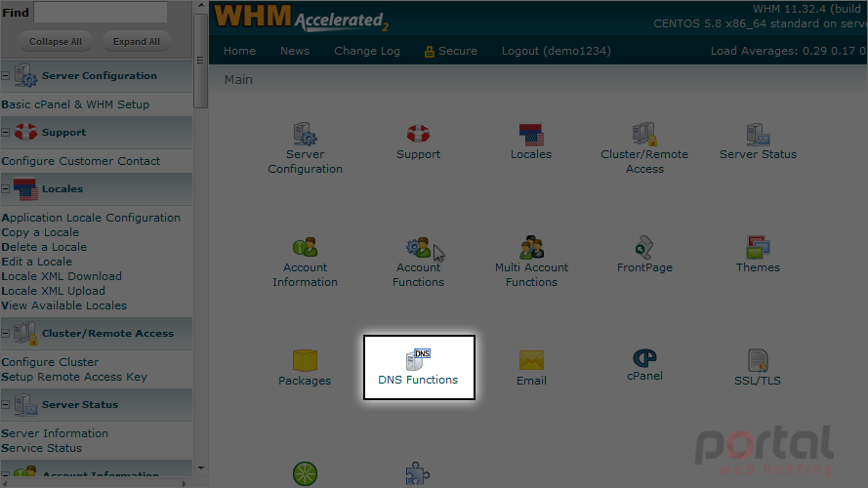Open the Server Status icon in Main
Viewport: 868px width, 488px height.
pyautogui.click(x=758, y=135)
